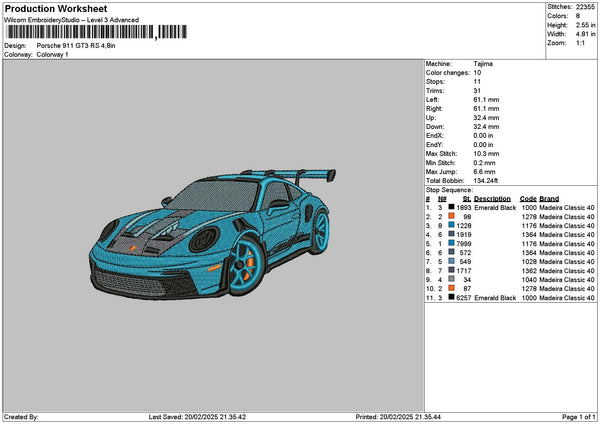Viewport: 600px width, 424px height.
Task: Click the Stop Sequence heading
Action: (x=447, y=188)
